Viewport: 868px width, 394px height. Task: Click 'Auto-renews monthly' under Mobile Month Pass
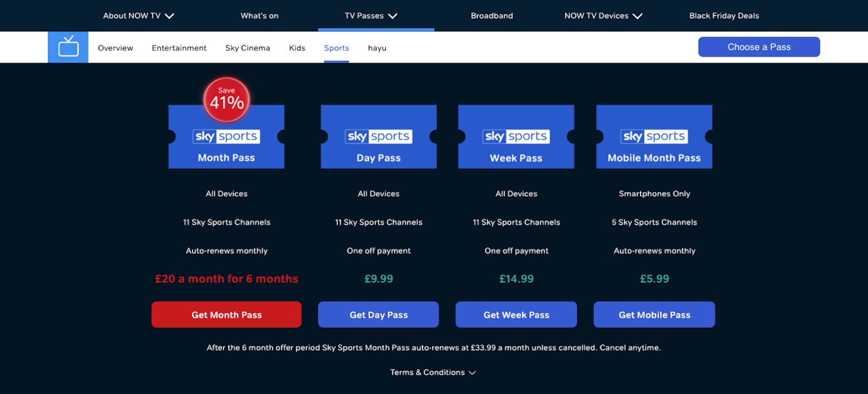(654, 251)
